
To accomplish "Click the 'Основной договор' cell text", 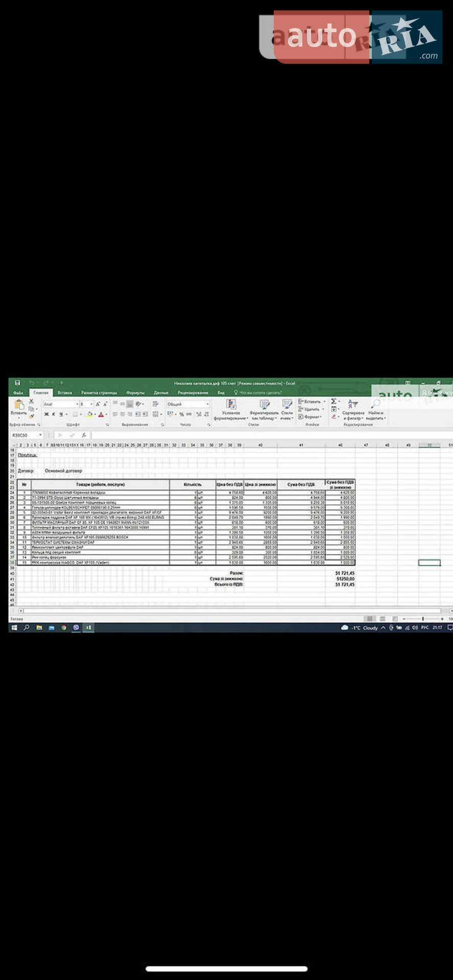I will click(x=63, y=471).
